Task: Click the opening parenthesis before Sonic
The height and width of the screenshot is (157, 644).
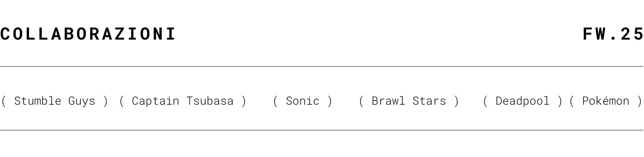Action: (x=276, y=101)
